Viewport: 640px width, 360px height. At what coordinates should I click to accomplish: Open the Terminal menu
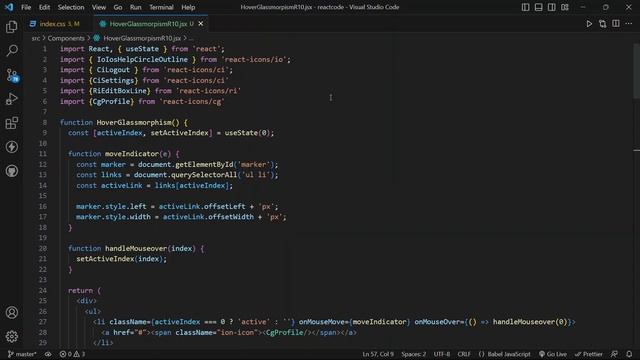[161, 7]
